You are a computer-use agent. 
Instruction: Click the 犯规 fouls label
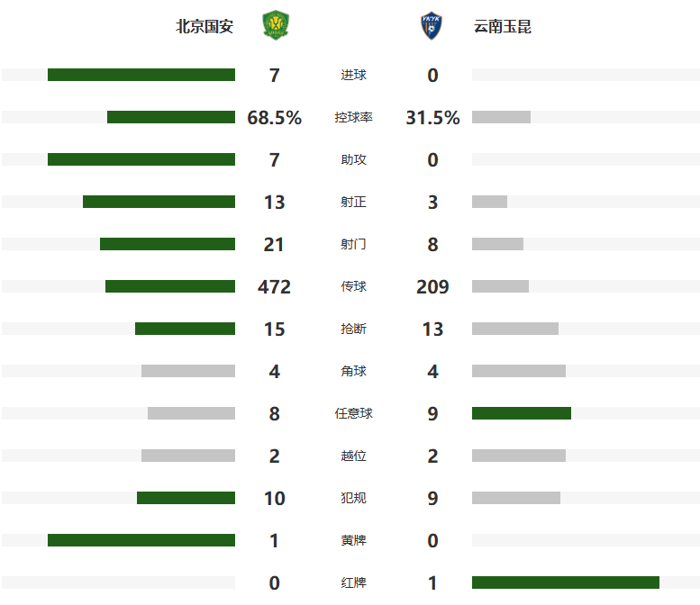pyautogui.click(x=353, y=498)
